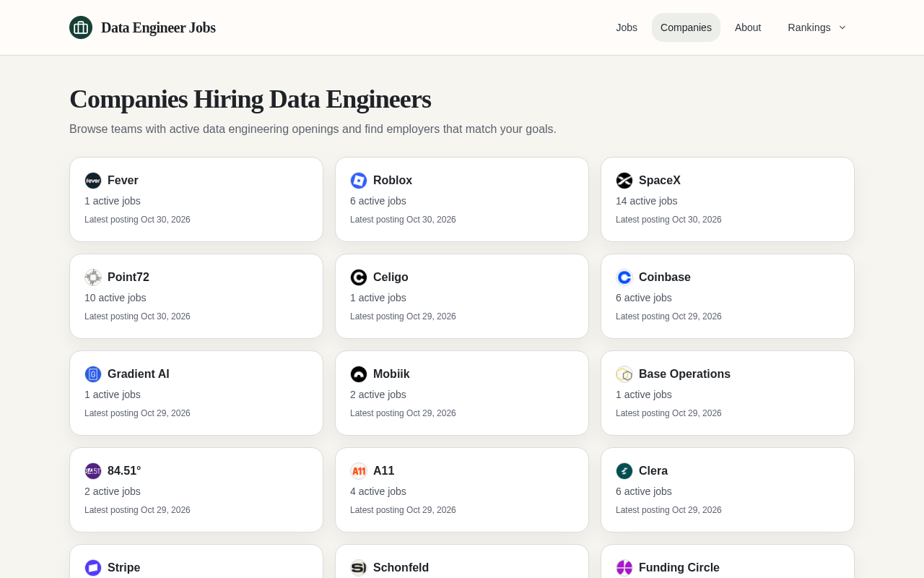Click the Fever company logo
Screen dimensions: 924x578
coord(93,181)
